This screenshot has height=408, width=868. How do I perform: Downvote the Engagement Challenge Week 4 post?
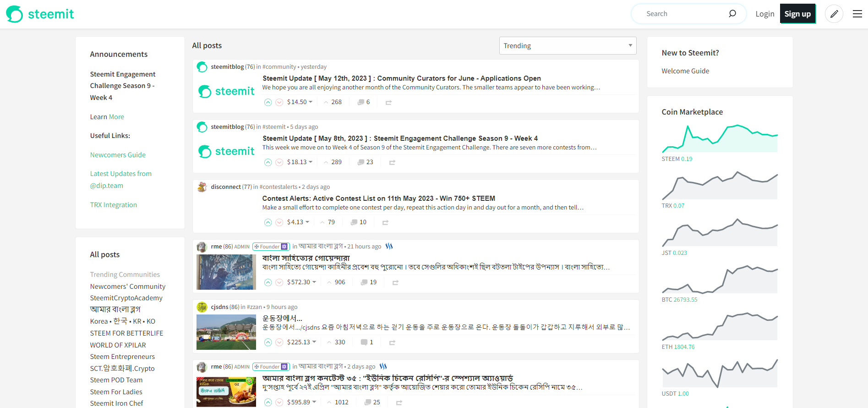(x=279, y=162)
